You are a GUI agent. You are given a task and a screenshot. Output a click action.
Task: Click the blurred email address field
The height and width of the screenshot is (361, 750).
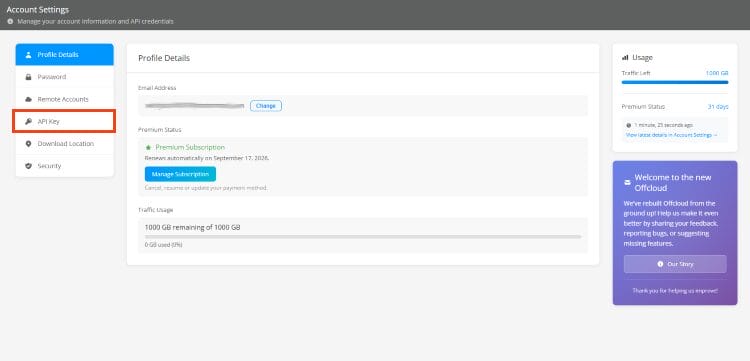pyautogui.click(x=195, y=106)
